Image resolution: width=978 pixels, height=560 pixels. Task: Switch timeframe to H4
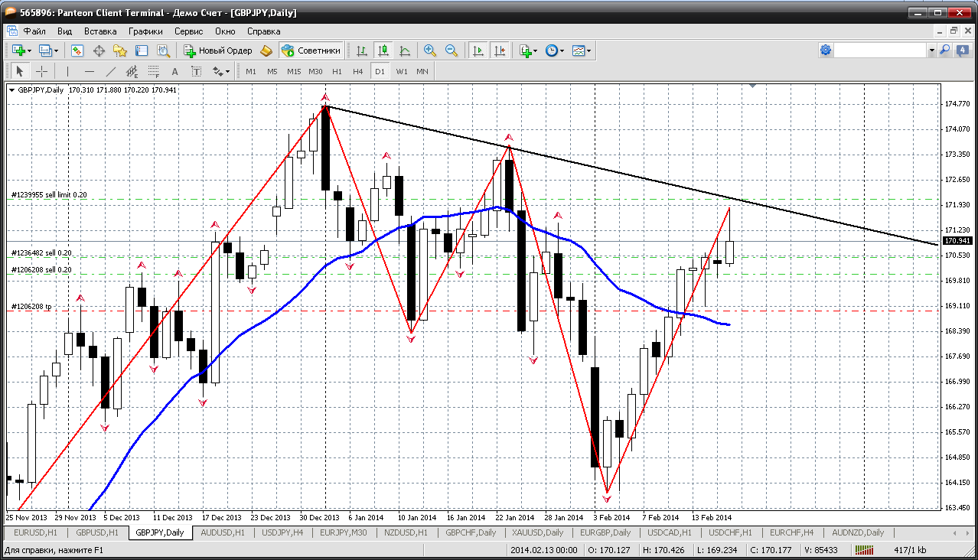pos(358,71)
